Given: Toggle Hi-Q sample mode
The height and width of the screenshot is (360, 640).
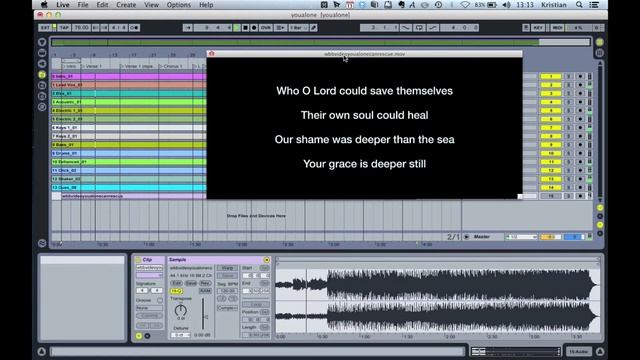Looking at the screenshot, I should tap(176, 291).
